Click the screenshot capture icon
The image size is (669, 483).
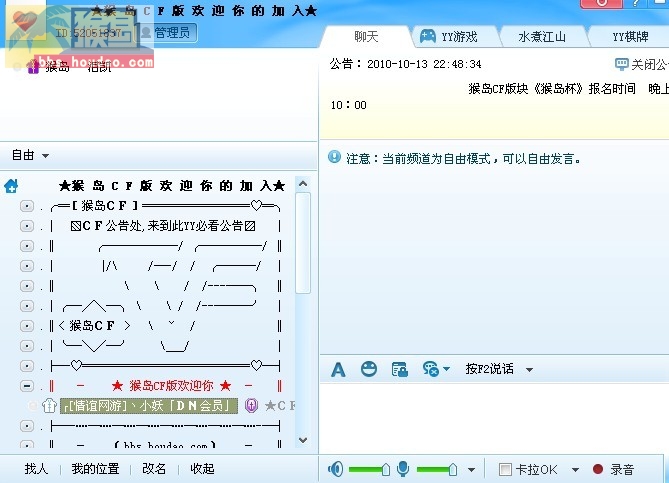[x=399, y=369]
